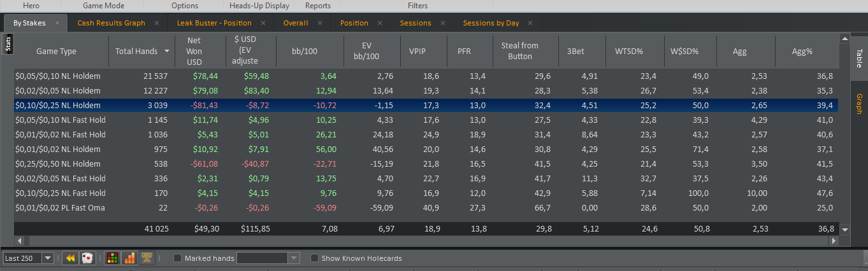868x271 pixels.
Task: Click the yellow rewind arrows icon
Action: (71, 258)
